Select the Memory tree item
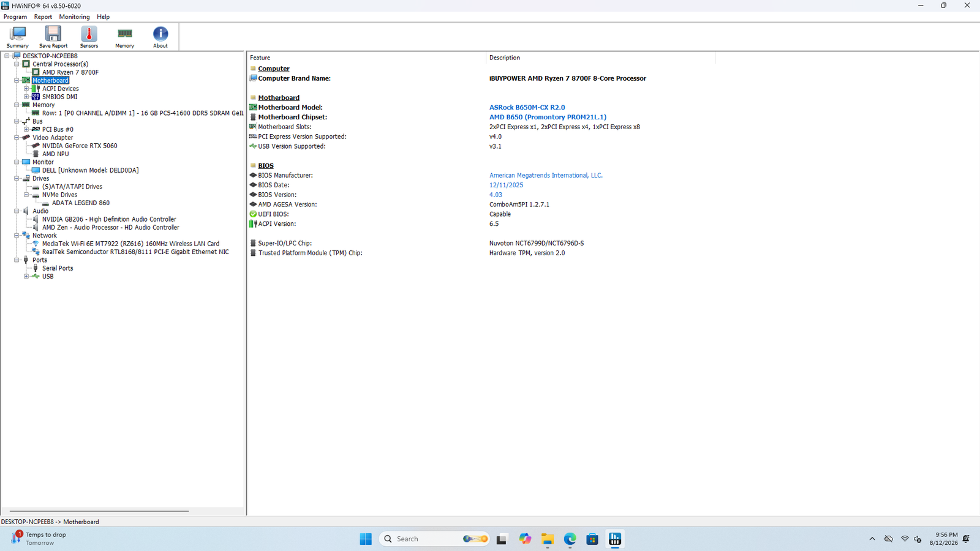This screenshot has width=980, height=551. (43, 105)
